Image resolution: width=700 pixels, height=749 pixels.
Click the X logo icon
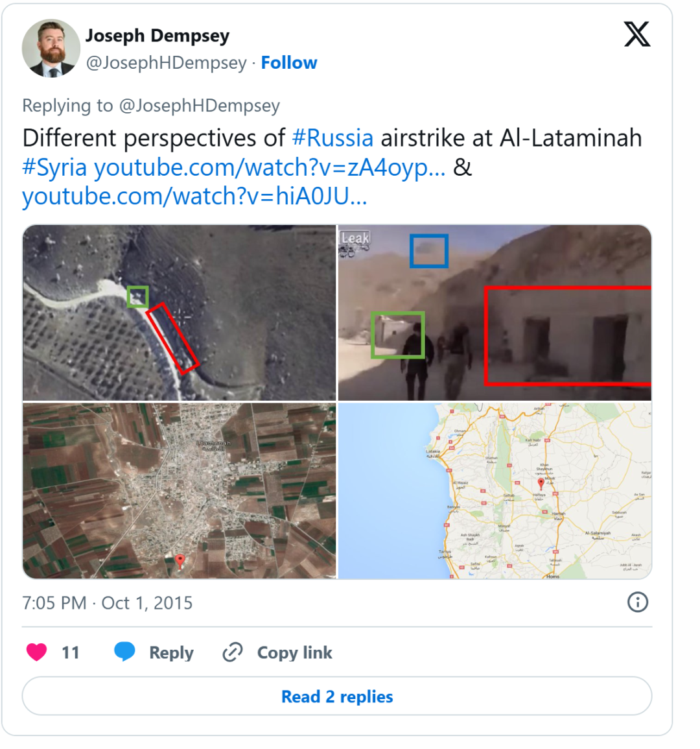tap(637, 34)
